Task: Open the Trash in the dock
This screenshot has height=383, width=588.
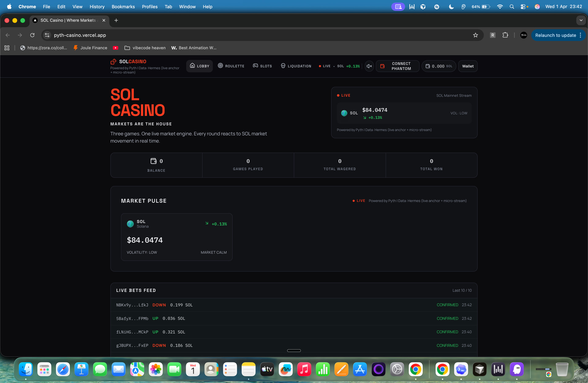Action: [x=562, y=369]
